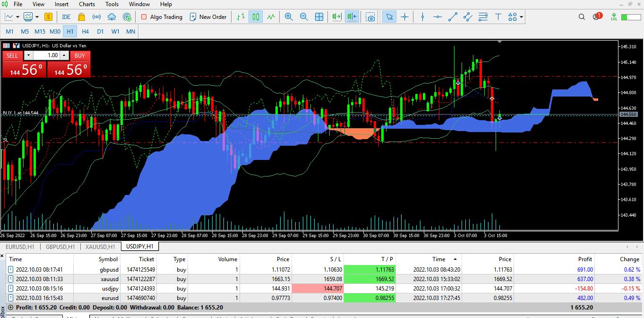Open the IDE MetaEditor icon
This screenshot has width=644, height=318.
pyautogui.click(x=66, y=17)
